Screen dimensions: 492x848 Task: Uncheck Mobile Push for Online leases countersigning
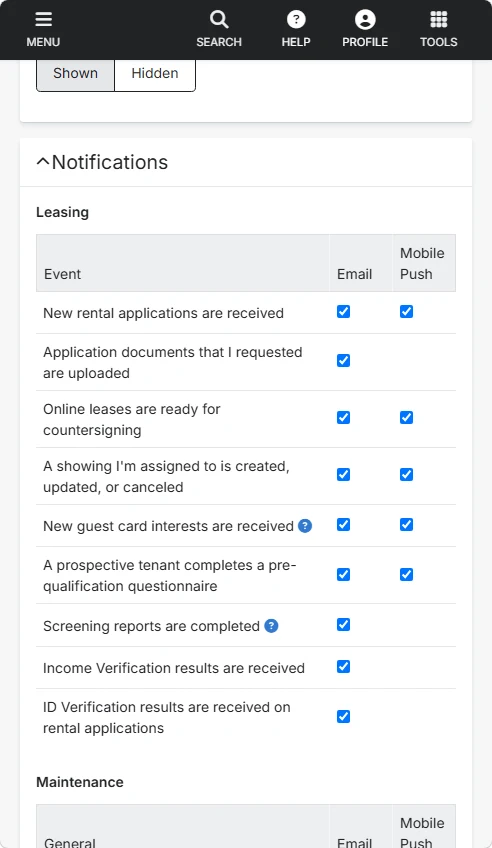pos(407,418)
